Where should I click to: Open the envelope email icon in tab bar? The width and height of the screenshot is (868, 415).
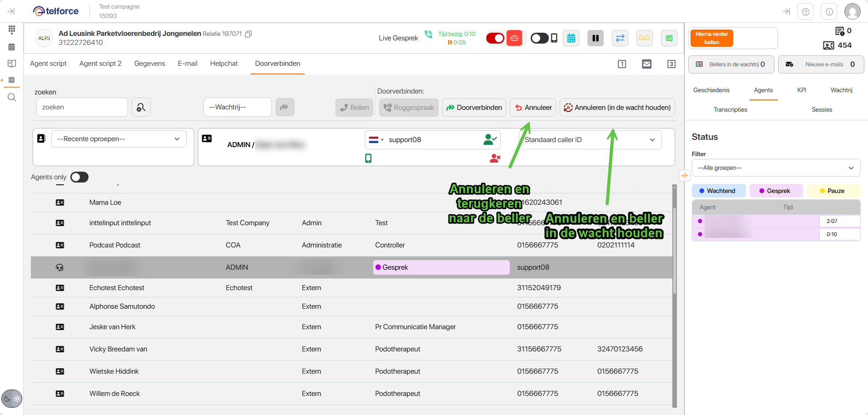point(646,64)
